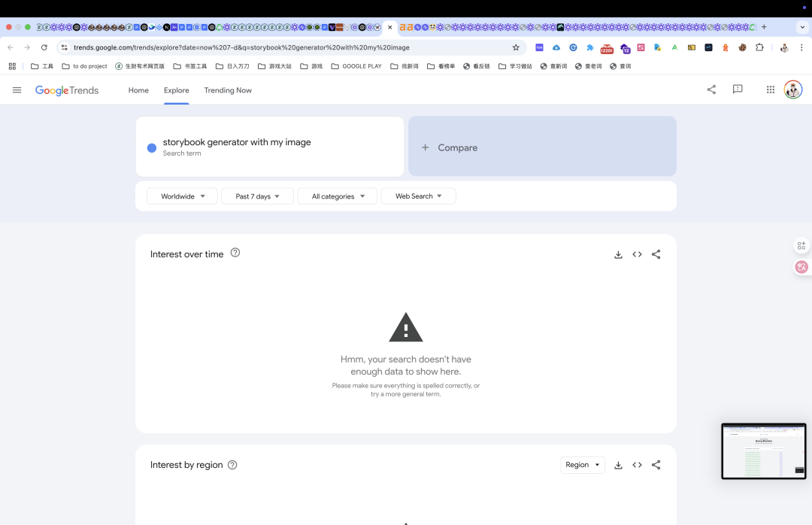Click the browser address bar URL
This screenshot has width=812, height=525.
pyautogui.click(x=241, y=47)
